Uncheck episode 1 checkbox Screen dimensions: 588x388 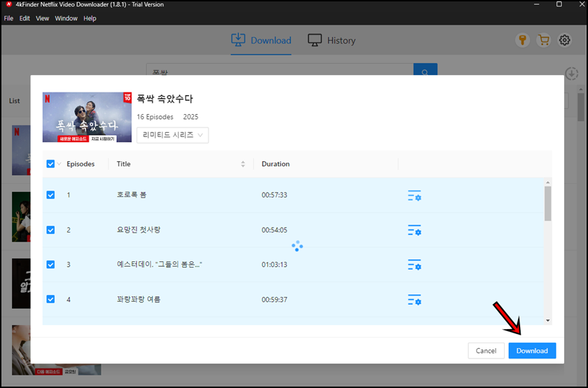pyautogui.click(x=50, y=195)
